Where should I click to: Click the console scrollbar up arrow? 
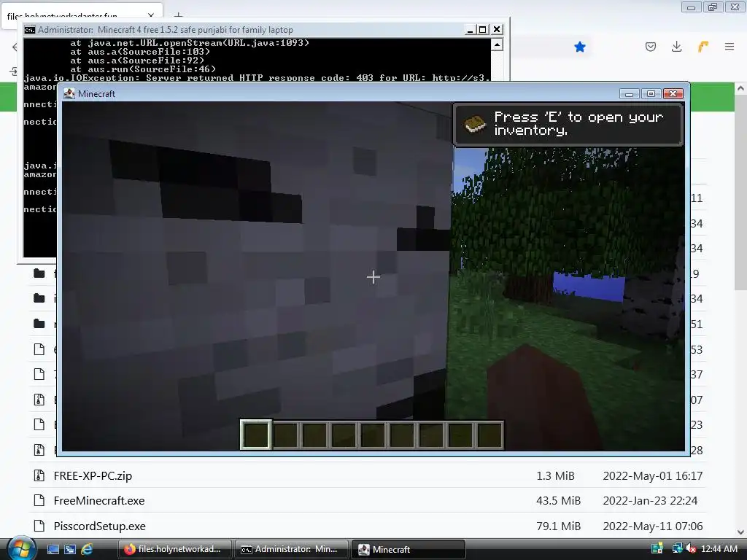[497, 44]
